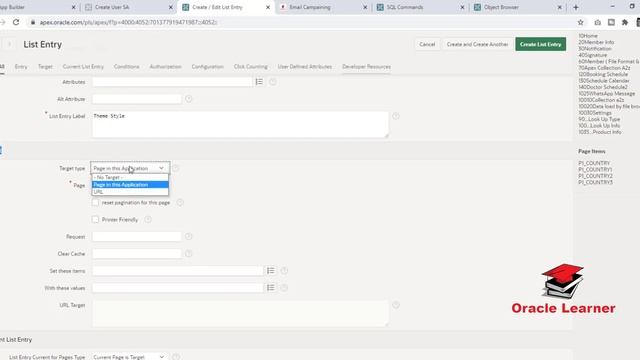
Task: Open the list picker beside Attributes field
Action: point(259,82)
